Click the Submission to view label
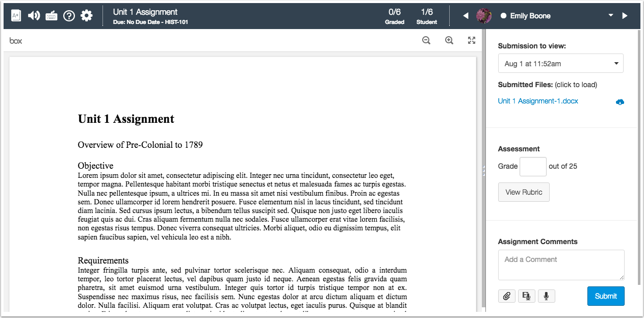644x318 pixels. (532, 46)
